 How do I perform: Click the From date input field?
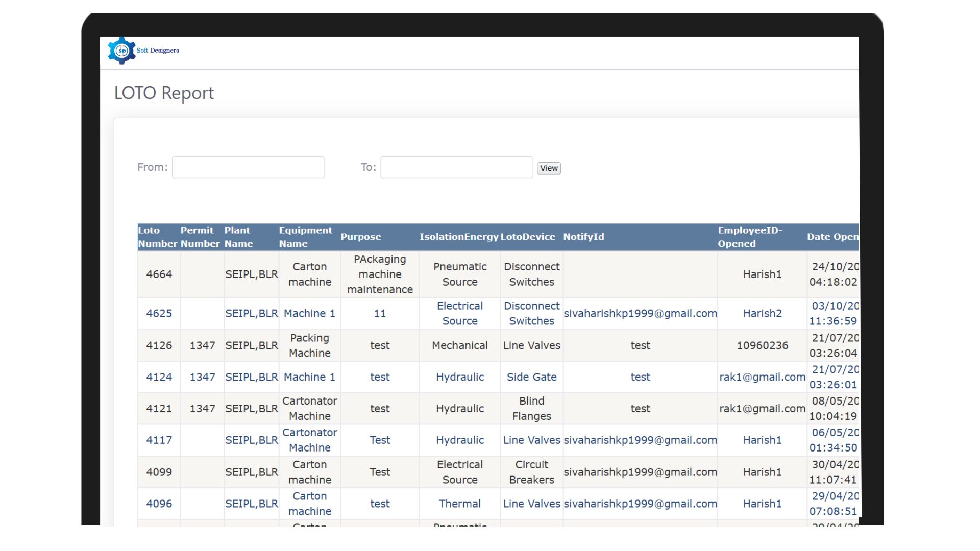(248, 167)
